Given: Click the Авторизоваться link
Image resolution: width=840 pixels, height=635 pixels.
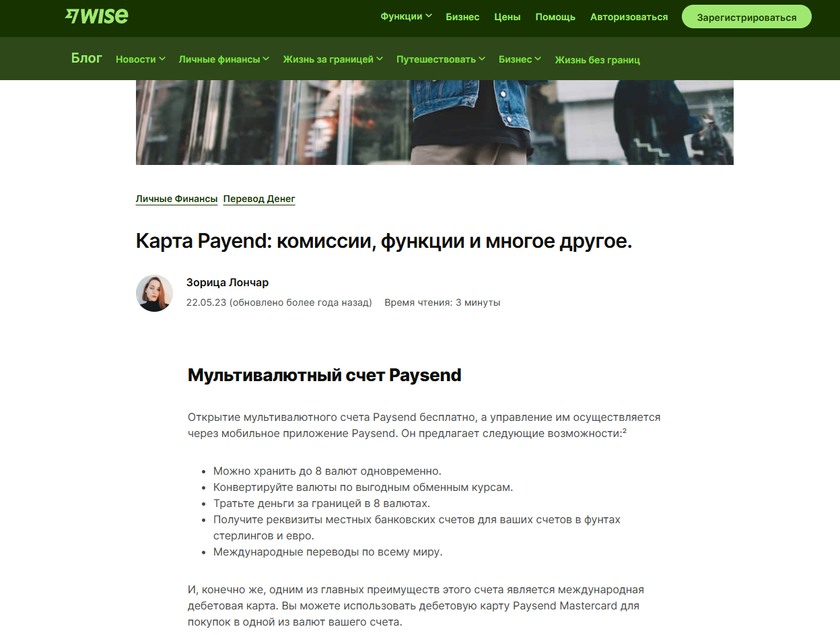Looking at the screenshot, I should click(629, 17).
